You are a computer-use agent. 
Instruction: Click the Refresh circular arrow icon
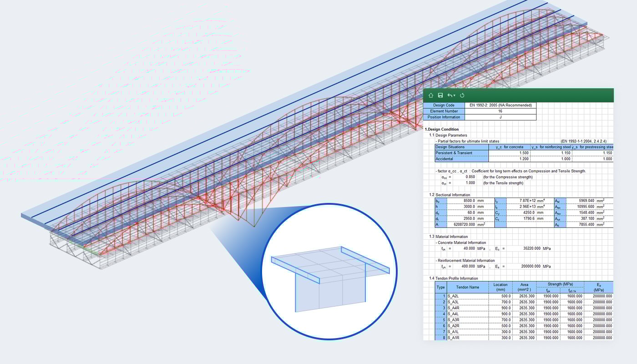(462, 96)
